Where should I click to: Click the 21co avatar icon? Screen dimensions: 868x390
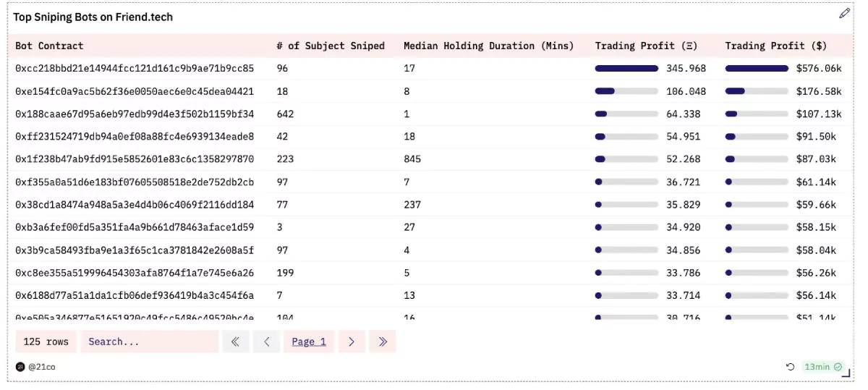20,367
